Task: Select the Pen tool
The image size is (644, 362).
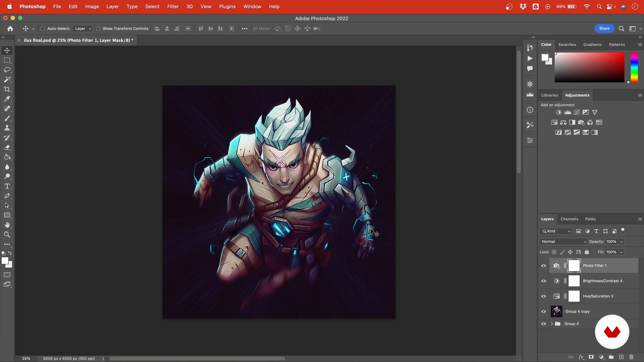Action: click(7, 196)
